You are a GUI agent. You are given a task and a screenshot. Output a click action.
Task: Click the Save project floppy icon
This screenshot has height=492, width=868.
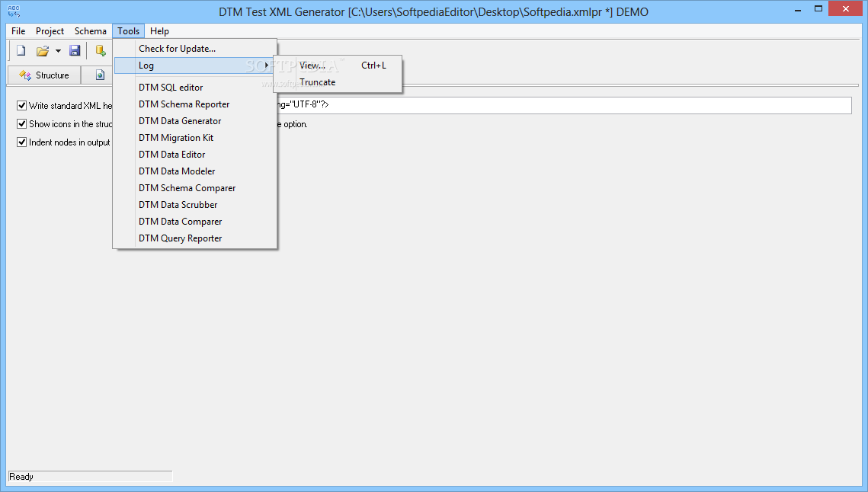coord(75,51)
